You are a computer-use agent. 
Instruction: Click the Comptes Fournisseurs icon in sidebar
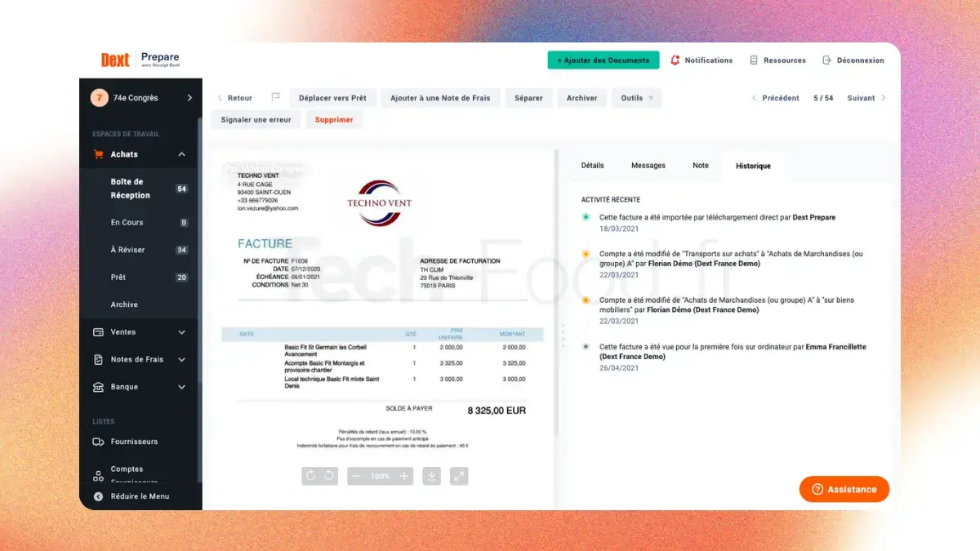[98, 475]
